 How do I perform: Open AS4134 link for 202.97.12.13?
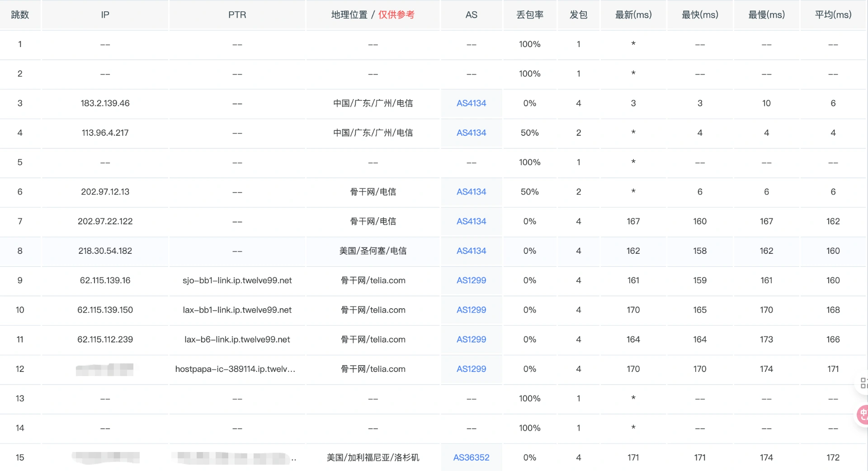tap(471, 192)
